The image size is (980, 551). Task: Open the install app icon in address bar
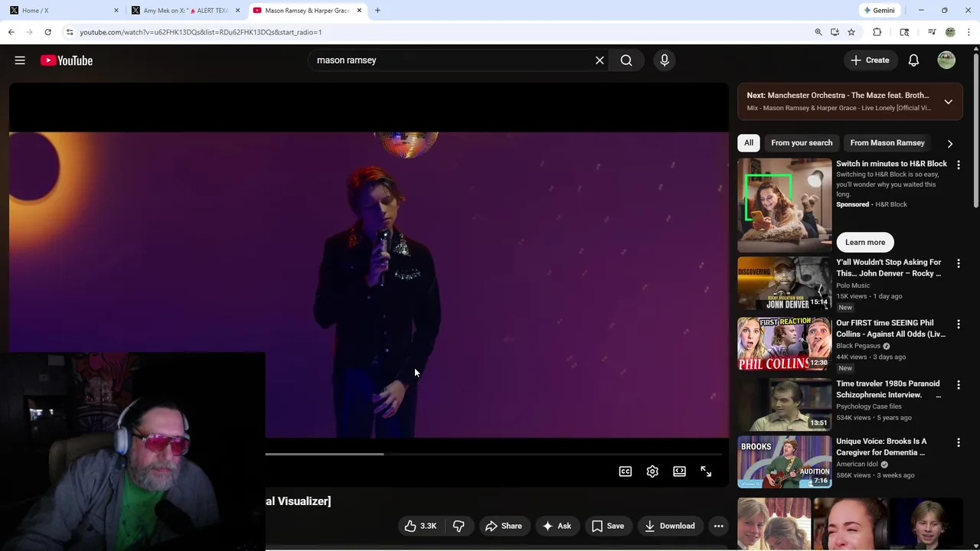(835, 32)
